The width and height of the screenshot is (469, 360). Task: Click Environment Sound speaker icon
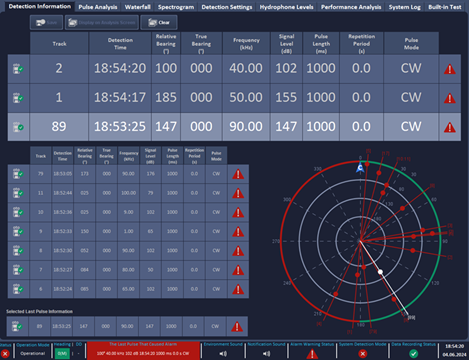click(223, 354)
